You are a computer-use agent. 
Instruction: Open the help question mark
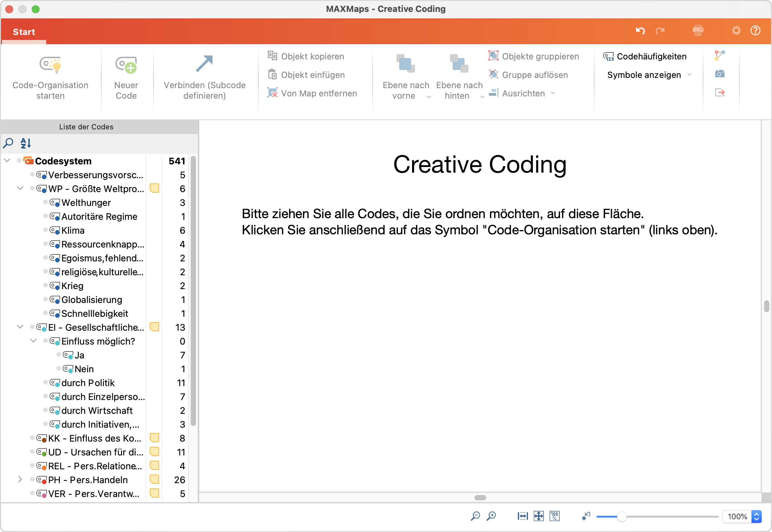756,31
